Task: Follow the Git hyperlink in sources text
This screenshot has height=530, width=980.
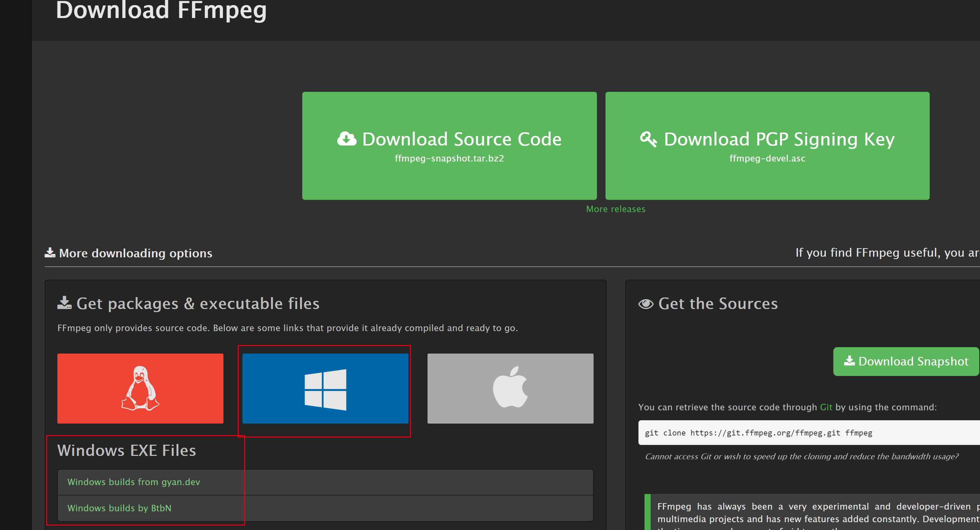Action: coord(825,407)
